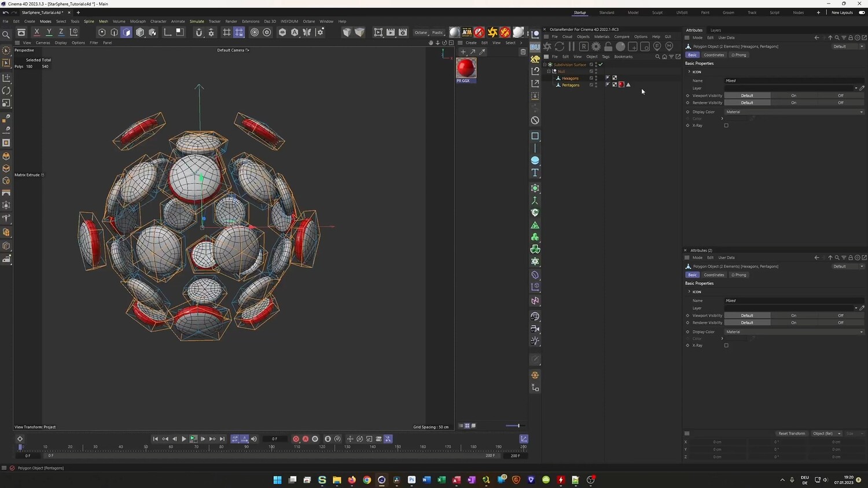Click the Windows Start button
Screen dimensions: 868x488
coord(277,480)
